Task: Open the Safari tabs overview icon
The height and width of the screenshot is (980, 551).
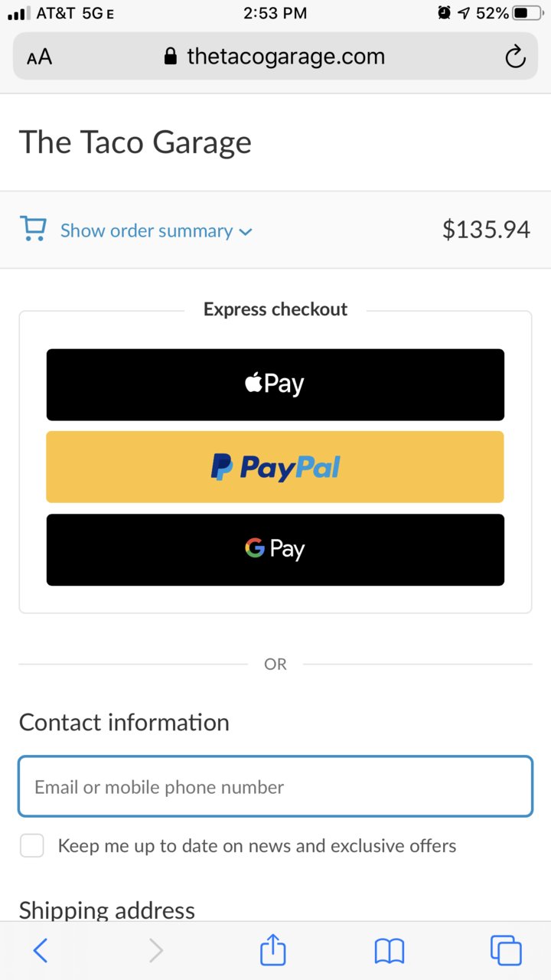Action: point(506,950)
